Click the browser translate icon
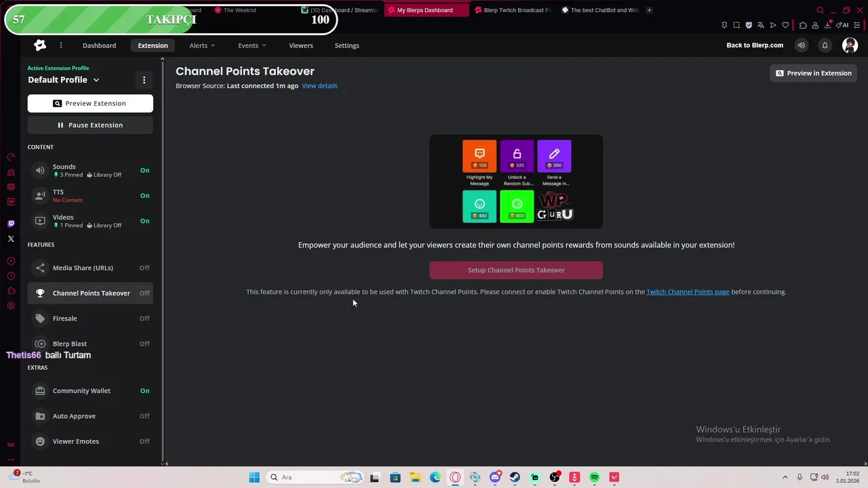868x488 pixels. pos(761,25)
